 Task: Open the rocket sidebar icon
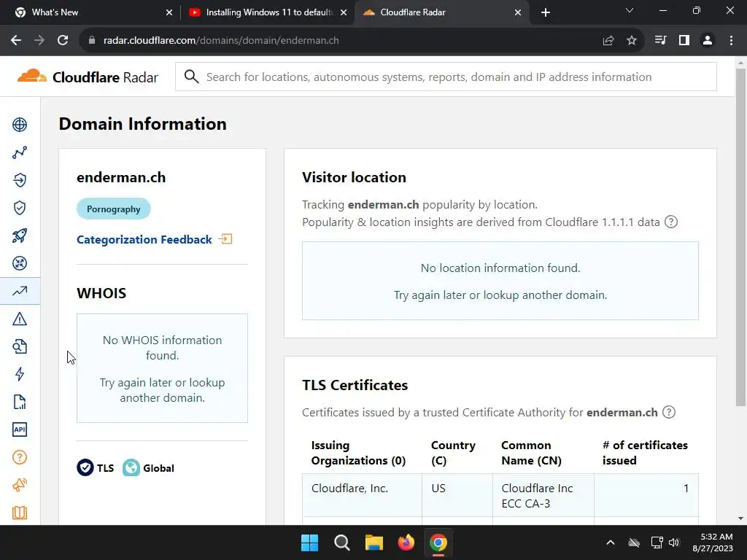(x=20, y=236)
